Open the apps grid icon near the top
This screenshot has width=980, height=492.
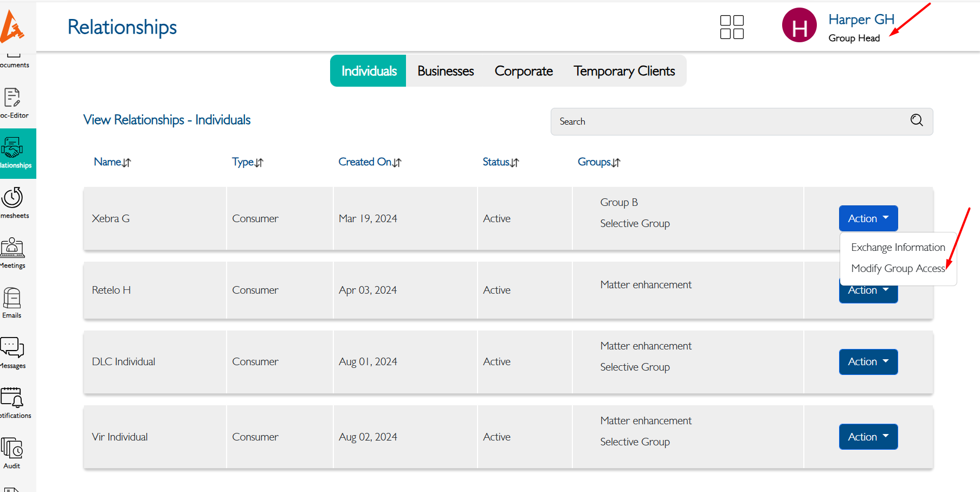pyautogui.click(x=731, y=27)
